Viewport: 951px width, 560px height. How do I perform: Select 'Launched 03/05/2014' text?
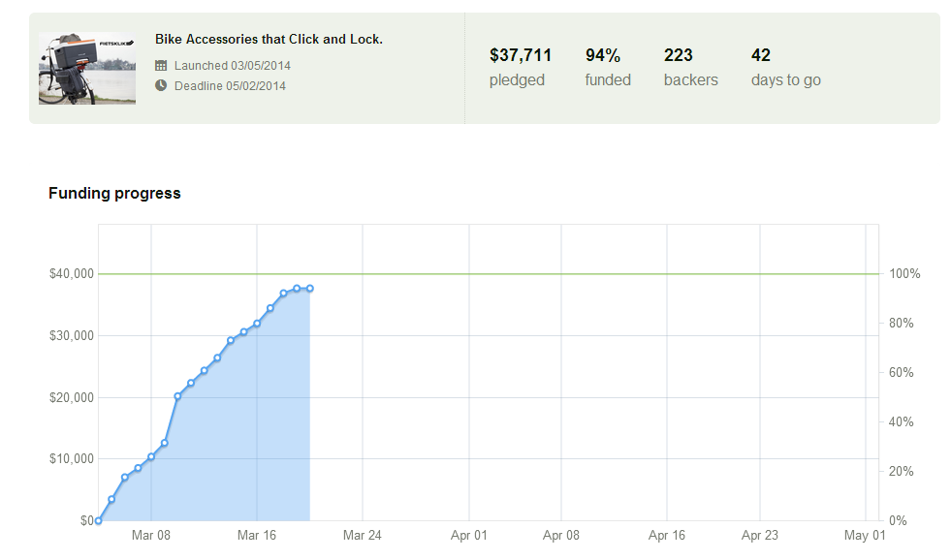click(233, 66)
